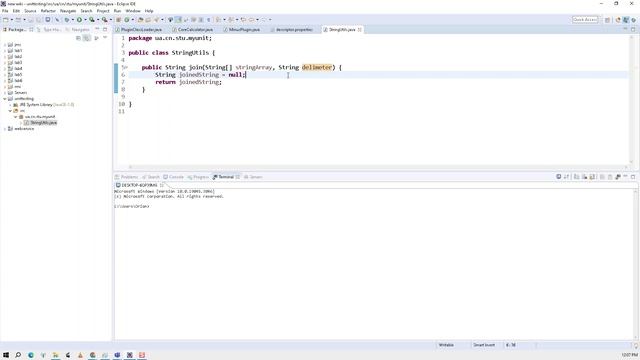This screenshot has width=640, height=360.
Task: Open the Run menu
Action: coord(117,11)
